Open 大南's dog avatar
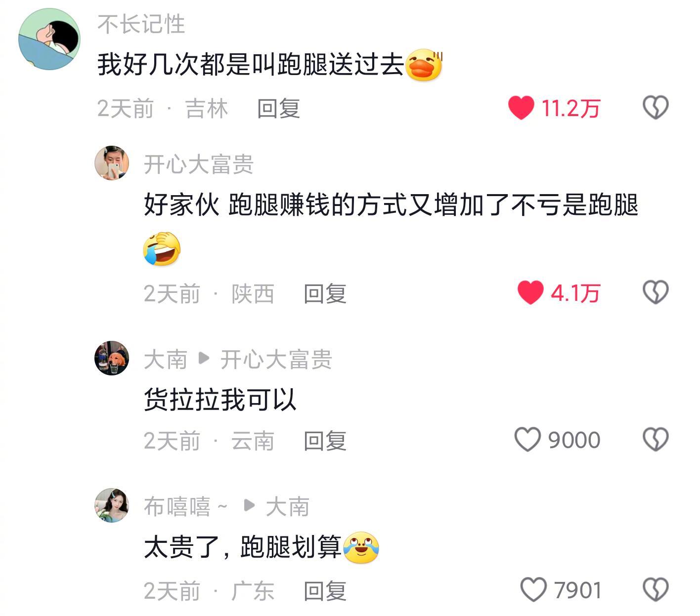The image size is (700, 616). [112, 358]
